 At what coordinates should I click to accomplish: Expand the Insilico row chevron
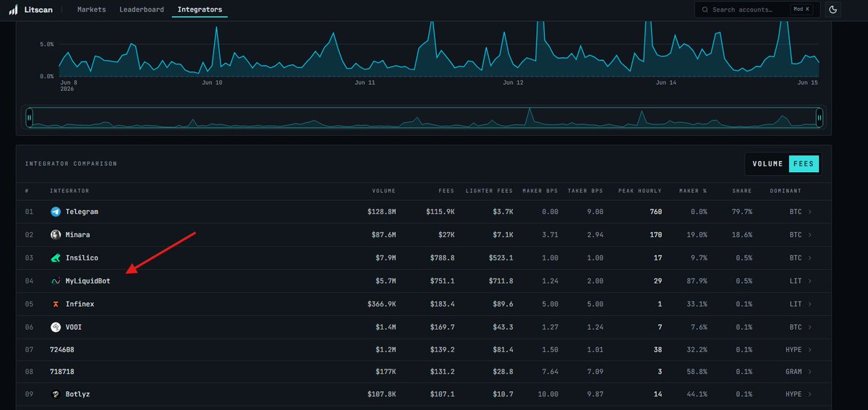tap(809, 258)
